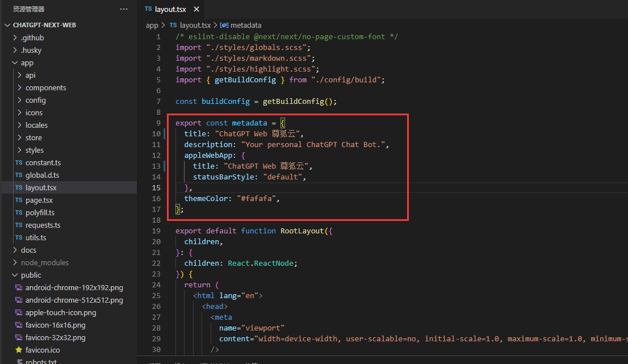The image size is (628, 364).
Task: Click the eslint-disable comment on line 1
Action: tap(287, 36)
